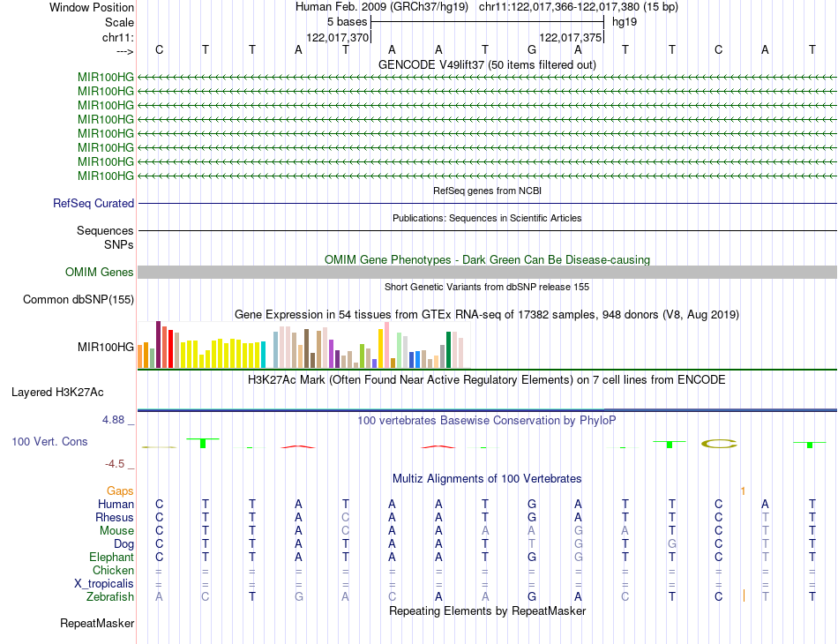The image size is (838, 644).
Task: Click the ---> sequence direction arrow label
Action: 124,51
